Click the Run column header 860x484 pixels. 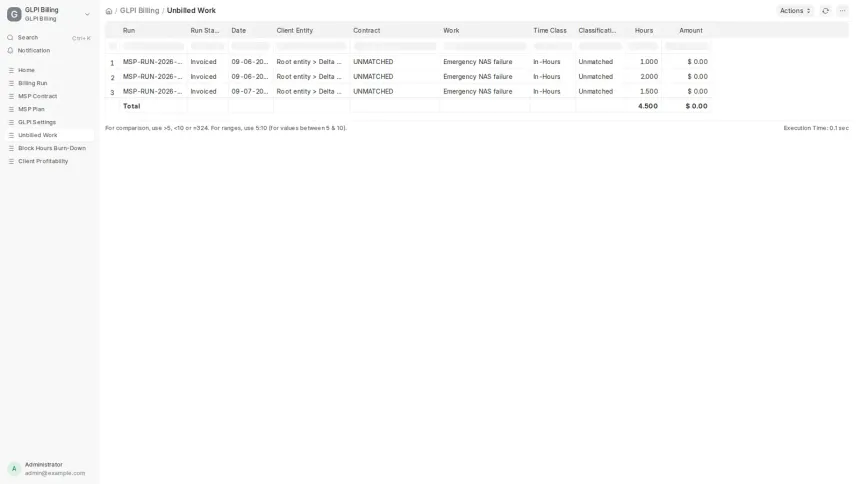pyautogui.click(x=153, y=31)
